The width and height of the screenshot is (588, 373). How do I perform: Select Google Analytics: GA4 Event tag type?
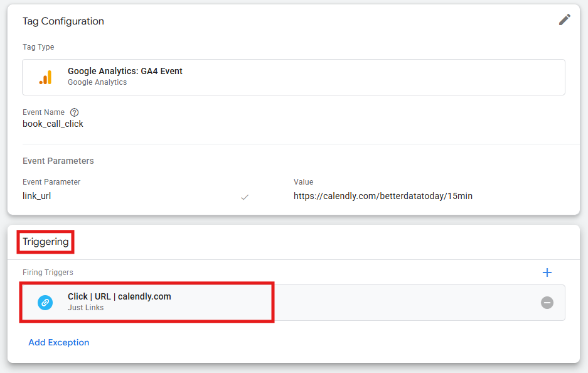(294, 77)
